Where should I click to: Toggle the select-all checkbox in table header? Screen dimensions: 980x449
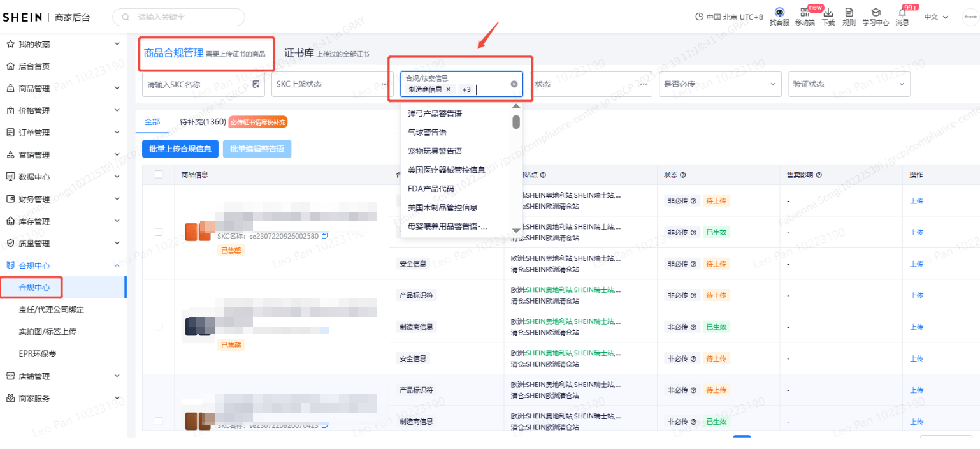[159, 175]
